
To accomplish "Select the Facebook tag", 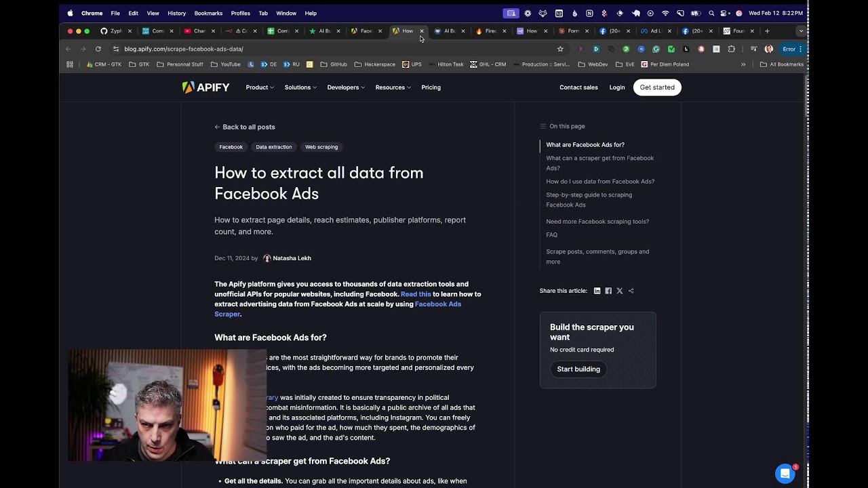I will (231, 147).
